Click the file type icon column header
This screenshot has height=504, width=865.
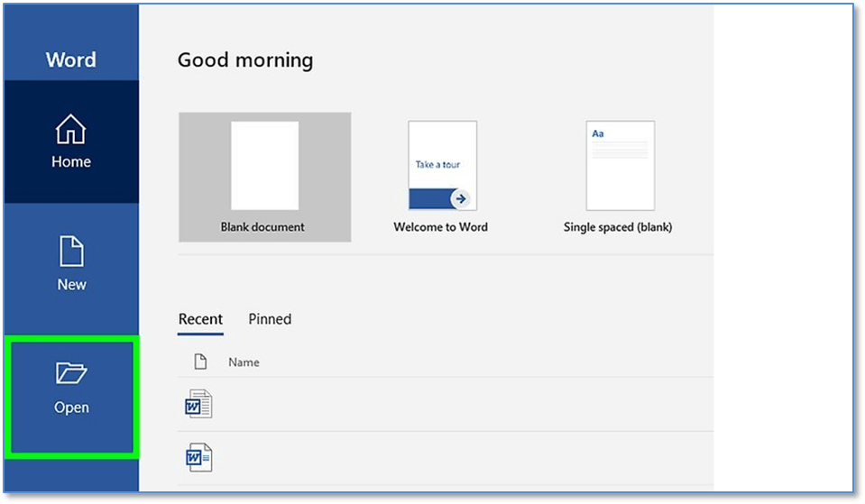[x=200, y=362]
